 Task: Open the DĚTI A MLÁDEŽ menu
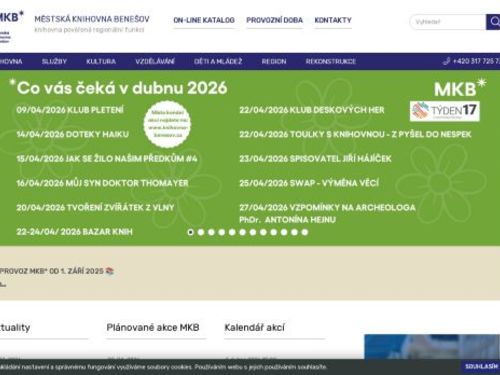(x=218, y=62)
